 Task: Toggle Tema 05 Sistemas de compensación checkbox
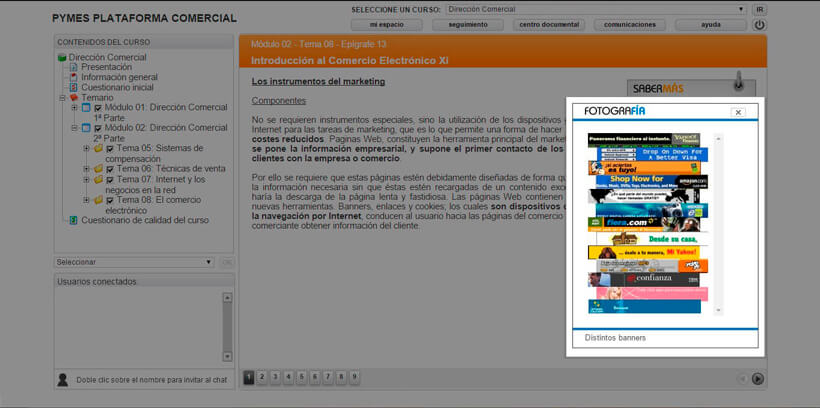click(110, 149)
